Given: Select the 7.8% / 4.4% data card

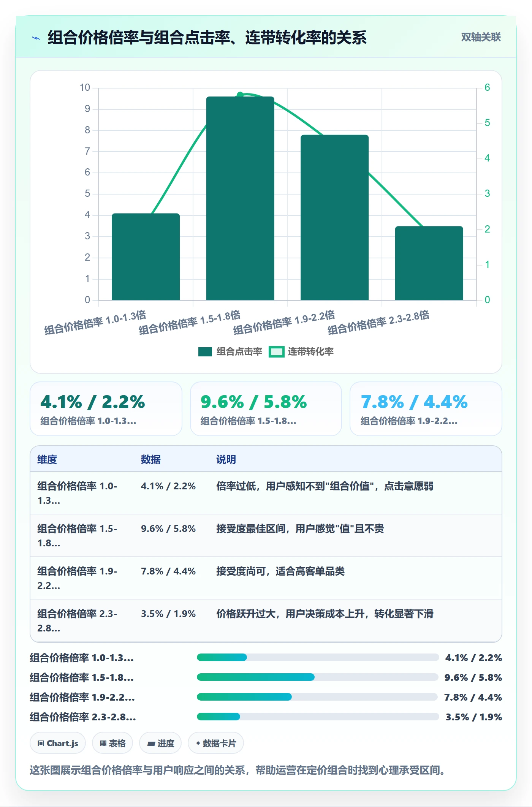Looking at the screenshot, I should [426, 409].
